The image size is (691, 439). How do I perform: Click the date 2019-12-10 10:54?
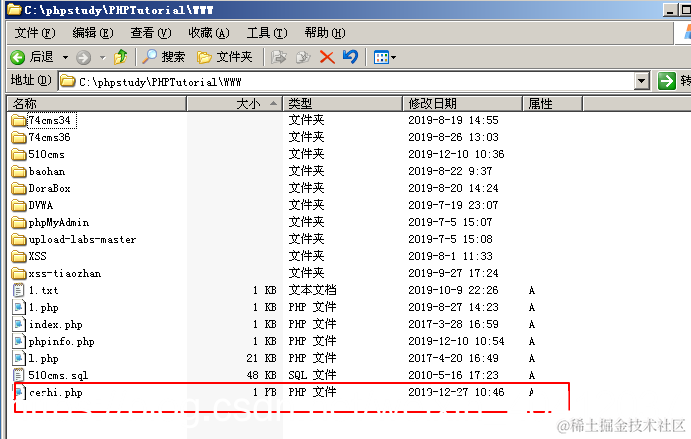pyautogui.click(x=456, y=342)
